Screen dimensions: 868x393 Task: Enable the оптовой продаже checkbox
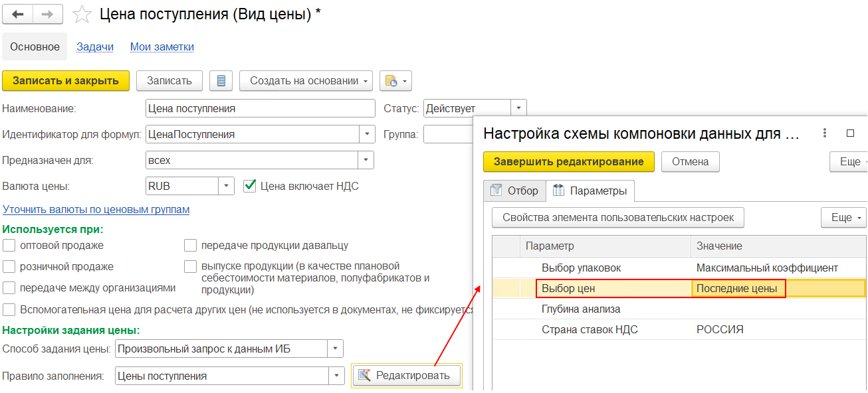(9, 246)
